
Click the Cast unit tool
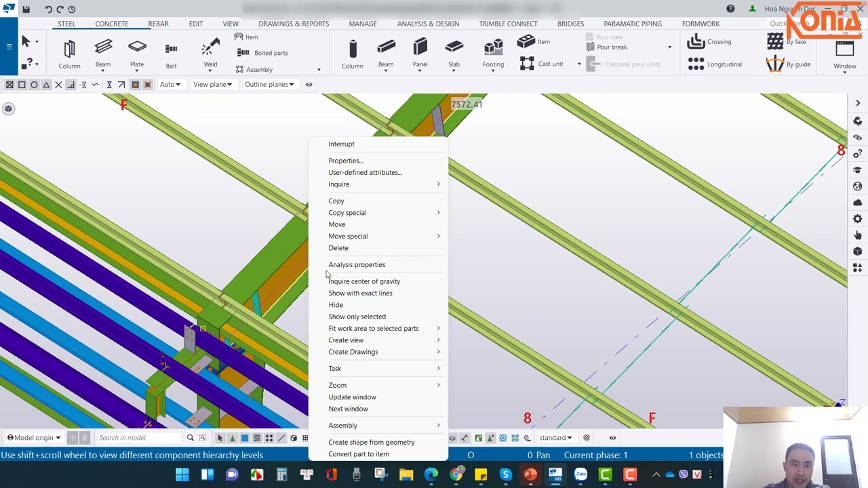[x=542, y=64]
